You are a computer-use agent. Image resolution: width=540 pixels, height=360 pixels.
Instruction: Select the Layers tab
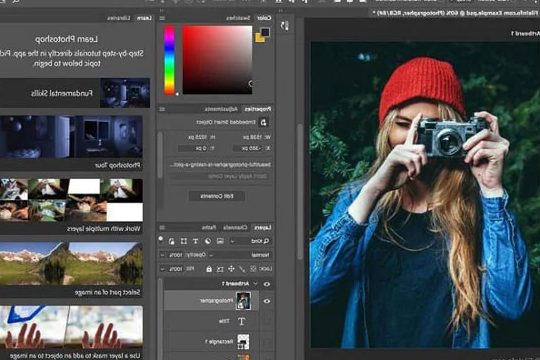[x=263, y=228]
